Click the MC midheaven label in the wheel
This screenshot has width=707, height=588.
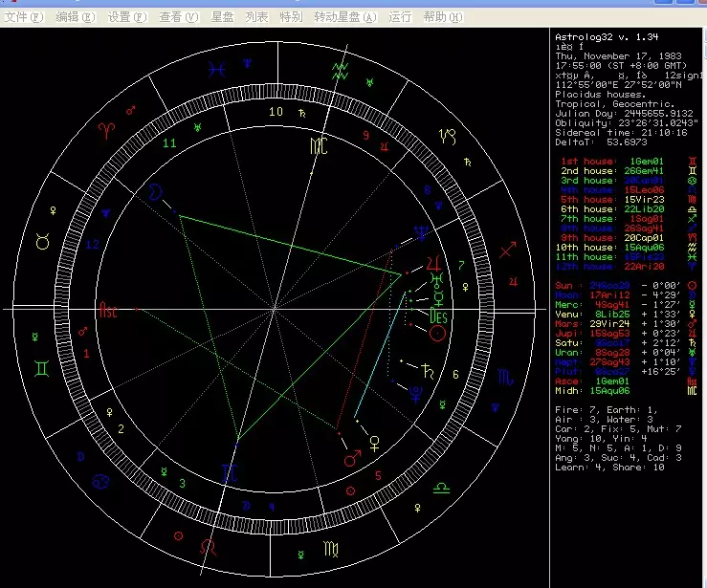(x=319, y=145)
